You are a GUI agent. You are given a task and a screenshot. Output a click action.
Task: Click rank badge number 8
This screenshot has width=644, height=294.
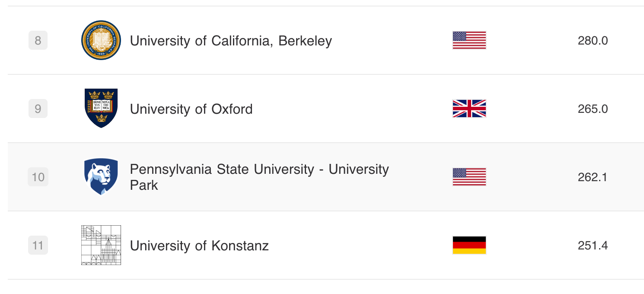click(38, 41)
